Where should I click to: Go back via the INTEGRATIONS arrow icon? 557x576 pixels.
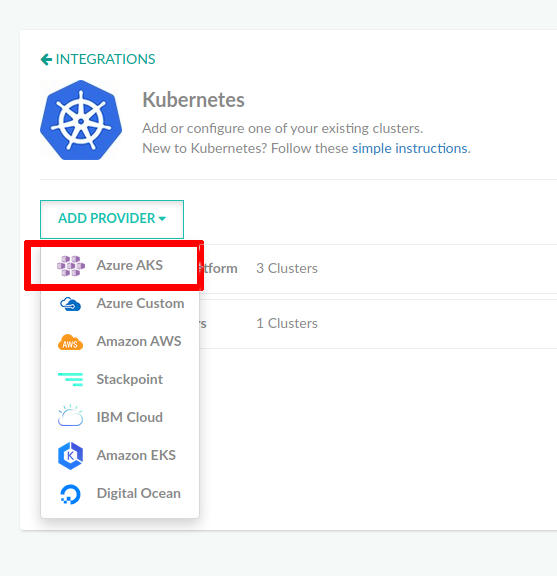[x=46, y=59]
